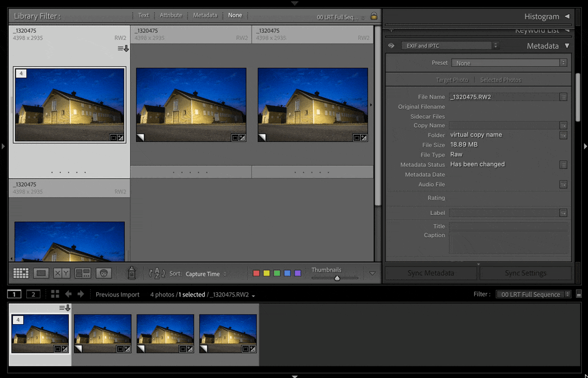Switch to Loupe view icon

(41, 273)
